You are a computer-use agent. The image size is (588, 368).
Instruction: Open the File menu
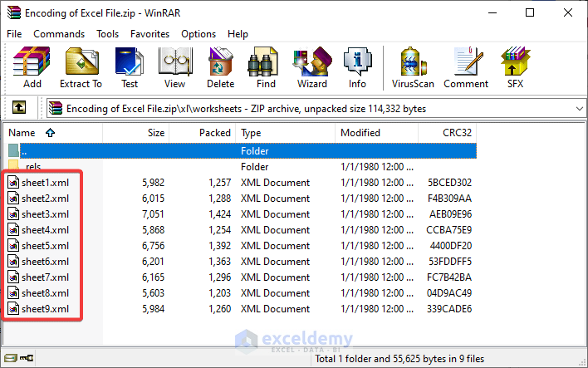14,34
